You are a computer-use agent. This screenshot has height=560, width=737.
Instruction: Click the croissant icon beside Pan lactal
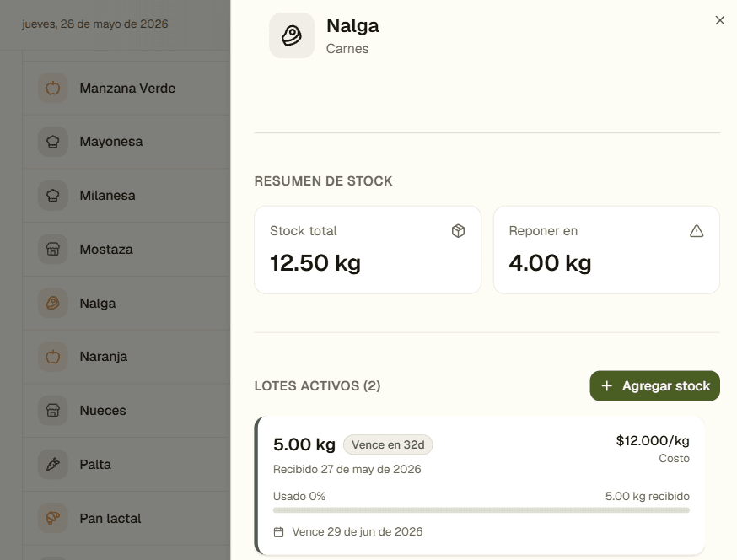pyautogui.click(x=52, y=518)
